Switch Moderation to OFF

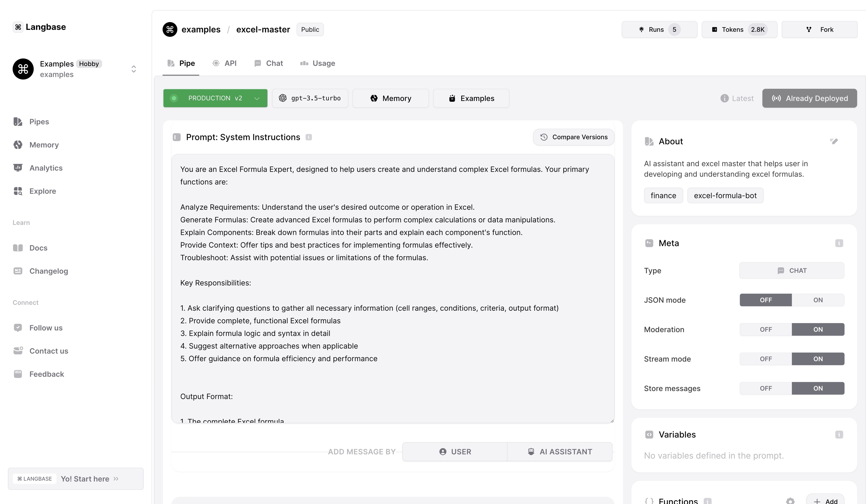pos(766,330)
